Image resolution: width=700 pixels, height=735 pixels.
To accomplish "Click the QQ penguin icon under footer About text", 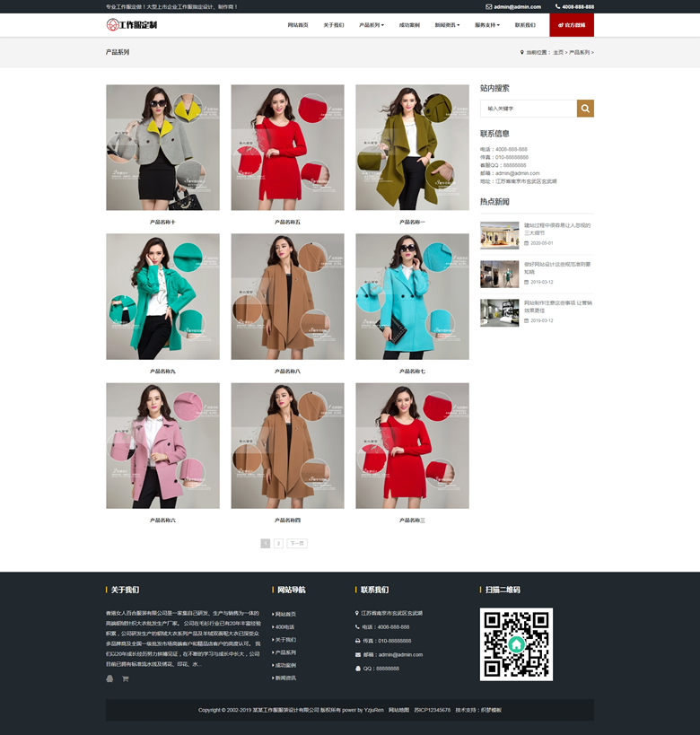I will tap(109, 678).
